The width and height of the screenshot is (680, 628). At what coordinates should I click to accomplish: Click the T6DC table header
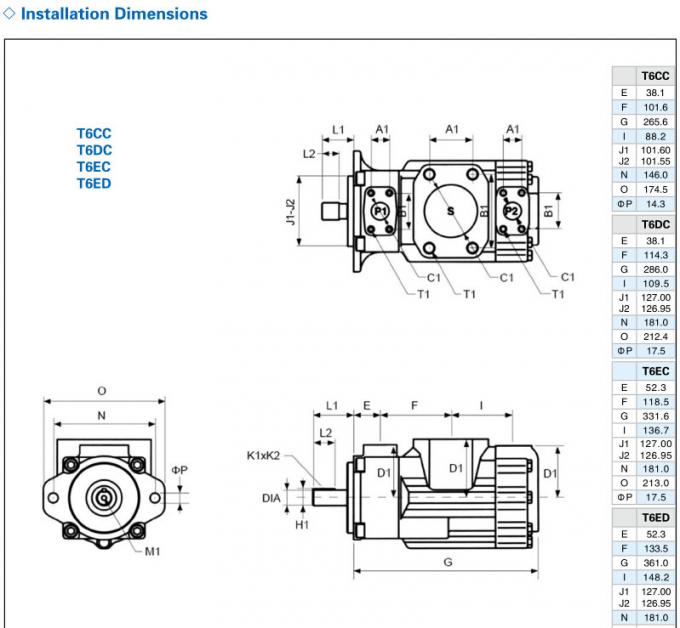(x=655, y=225)
